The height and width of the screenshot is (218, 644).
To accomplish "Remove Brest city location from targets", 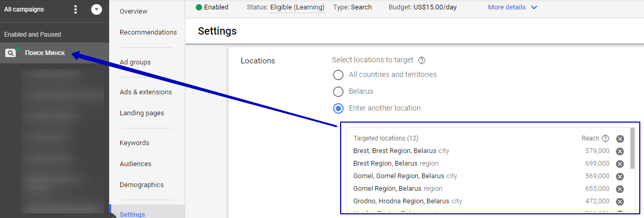I will click(x=620, y=151).
